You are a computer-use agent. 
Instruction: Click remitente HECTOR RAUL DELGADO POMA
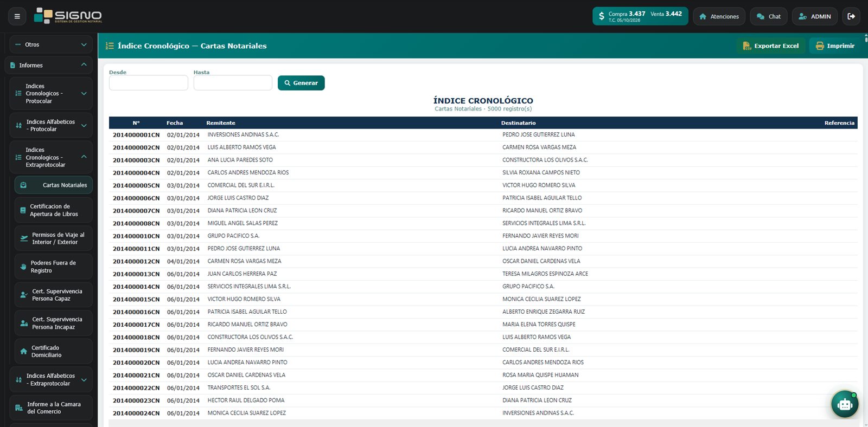pyautogui.click(x=246, y=400)
